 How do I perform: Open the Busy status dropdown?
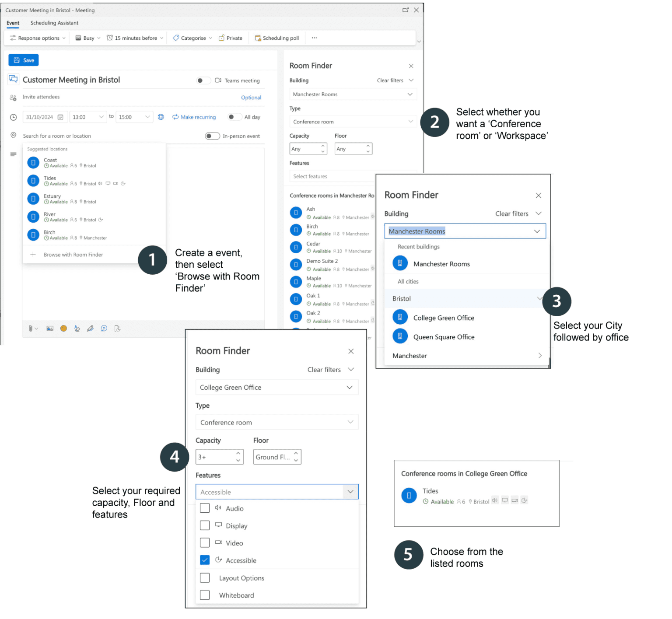click(x=87, y=38)
